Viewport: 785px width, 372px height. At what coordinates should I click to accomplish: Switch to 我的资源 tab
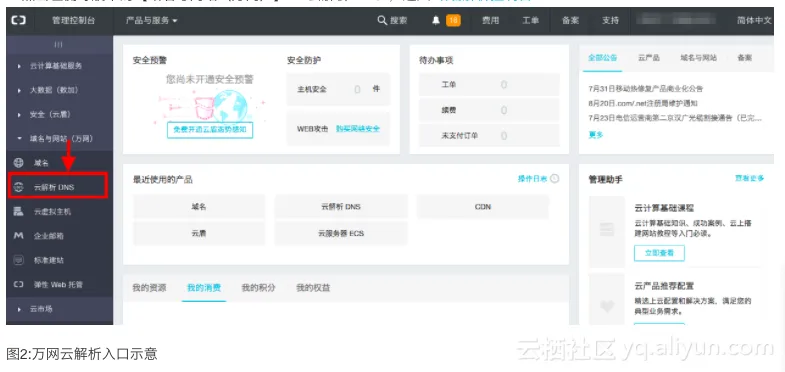click(149, 288)
